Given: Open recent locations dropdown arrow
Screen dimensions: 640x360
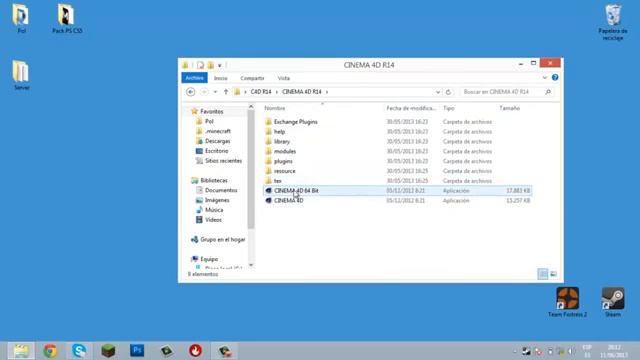Looking at the screenshot, I should (x=215, y=92).
